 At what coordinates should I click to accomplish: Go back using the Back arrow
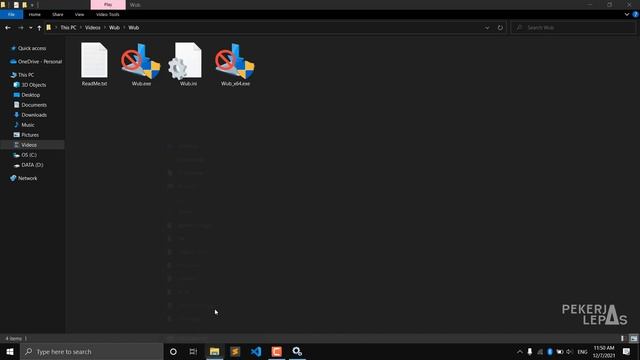(x=8, y=28)
